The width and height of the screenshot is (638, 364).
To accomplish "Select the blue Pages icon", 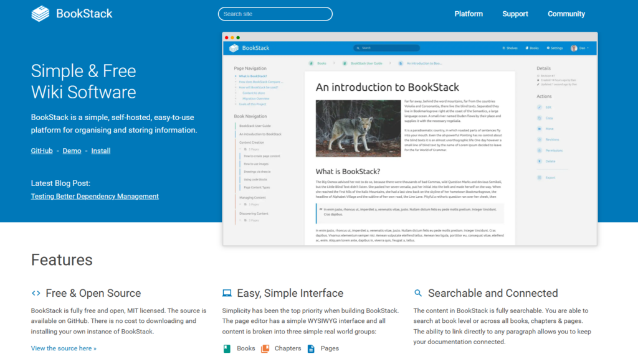I will 311,348.
